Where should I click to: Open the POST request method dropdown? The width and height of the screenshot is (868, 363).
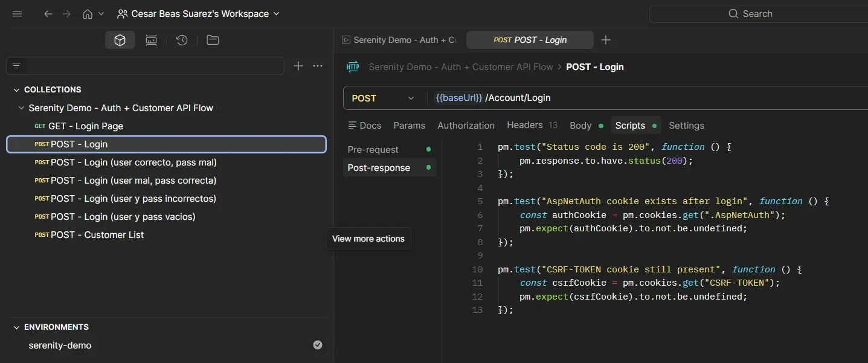384,98
